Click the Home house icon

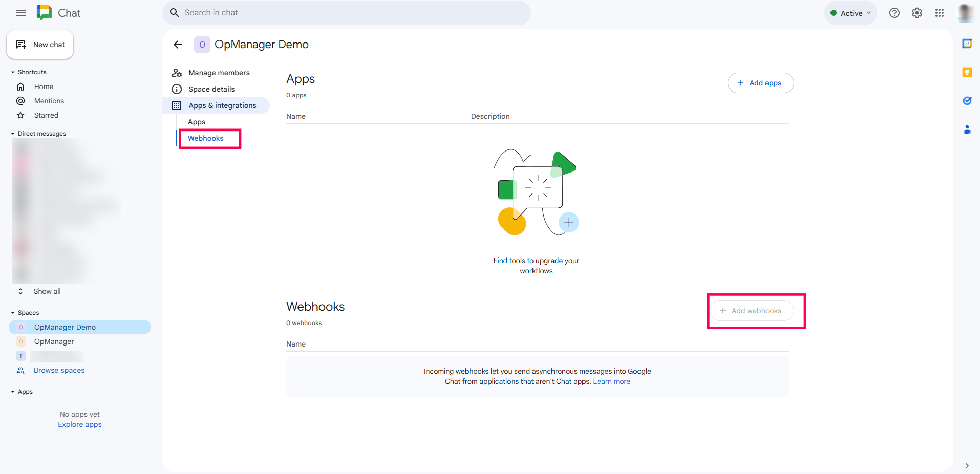(x=20, y=87)
